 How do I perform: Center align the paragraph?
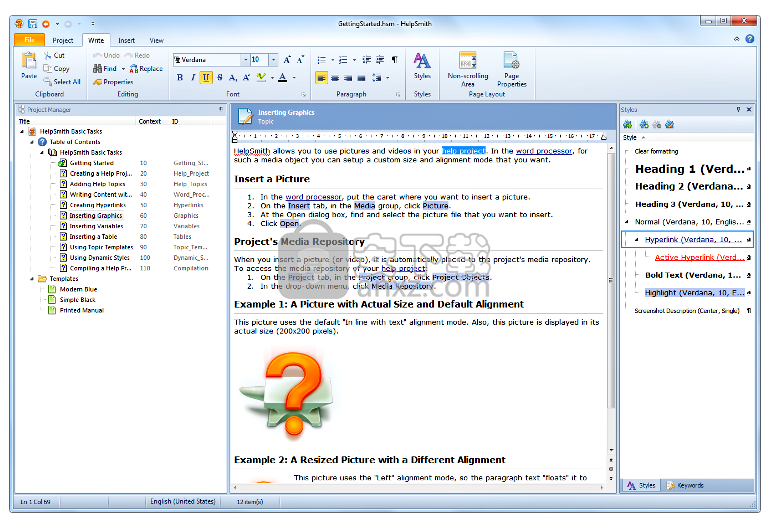tap(335, 78)
